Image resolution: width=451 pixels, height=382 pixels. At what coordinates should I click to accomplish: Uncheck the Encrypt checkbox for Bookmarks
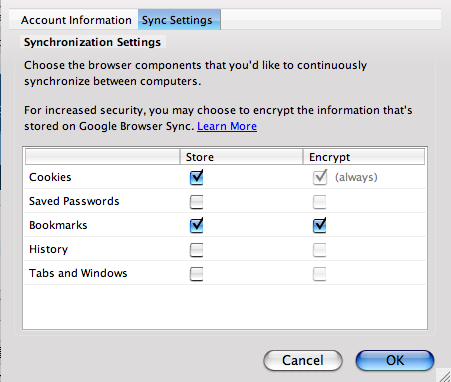coord(319,225)
